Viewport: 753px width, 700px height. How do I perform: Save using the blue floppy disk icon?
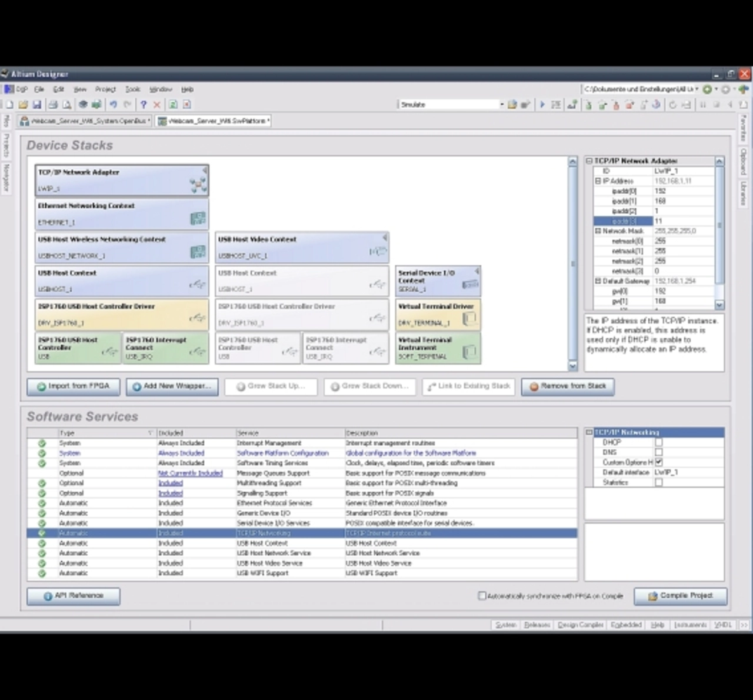36,105
